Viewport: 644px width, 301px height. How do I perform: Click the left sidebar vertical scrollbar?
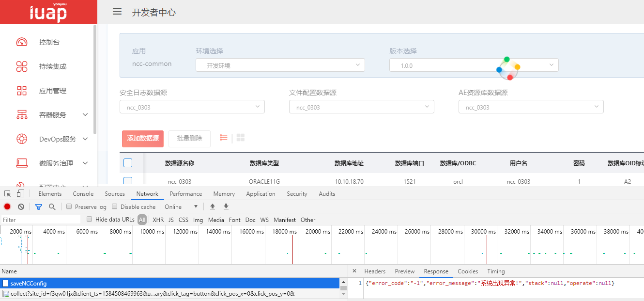pyautogui.click(x=95, y=79)
